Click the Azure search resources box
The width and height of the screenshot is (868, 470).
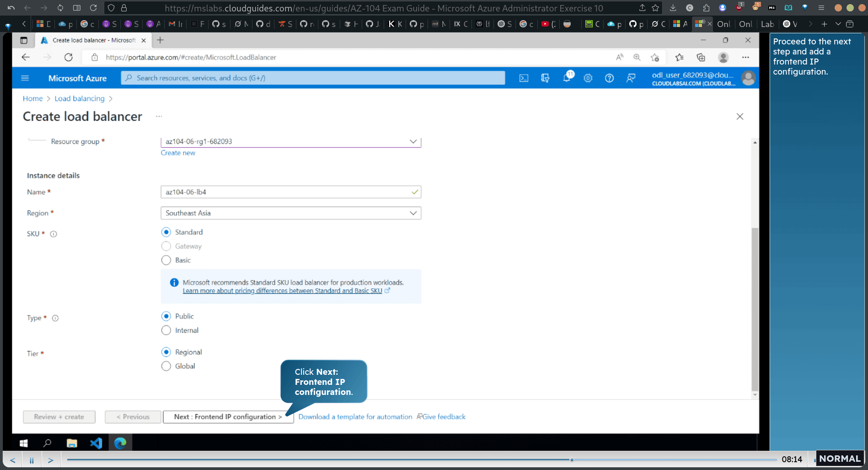tap(313, 78)
